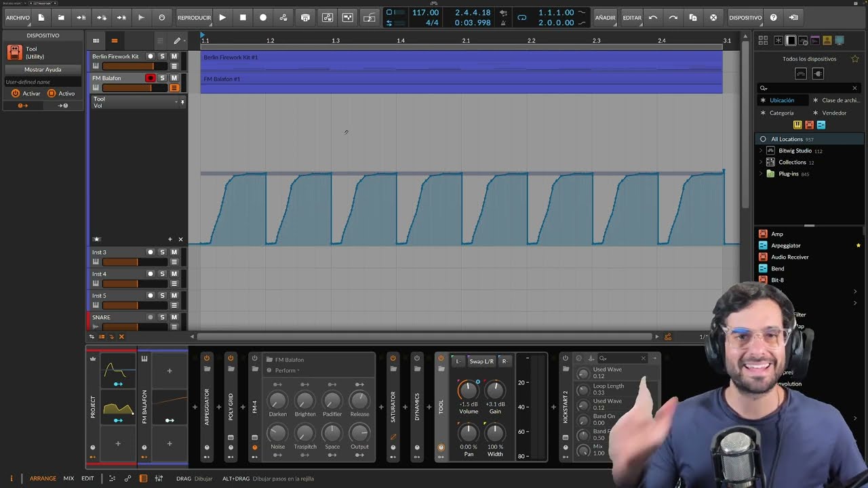868x488 pixels.
Task: Select the orange arranger timeline view icon
Action: [114, 41]
